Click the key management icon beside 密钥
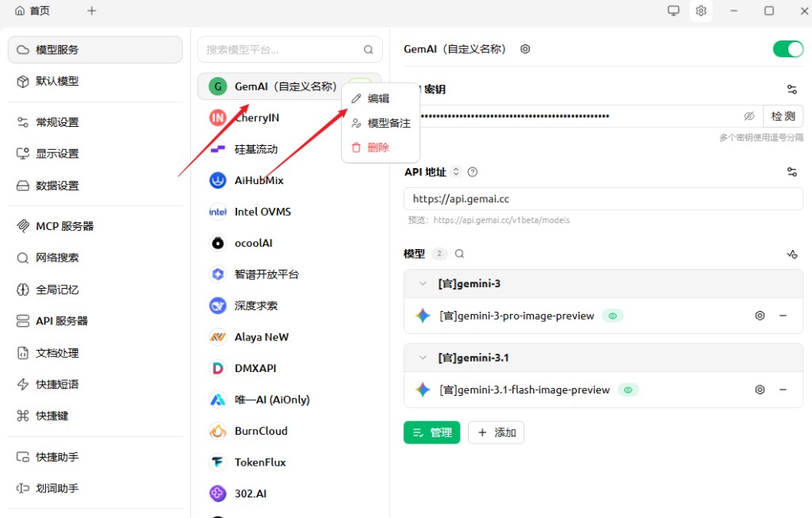 tap(791, 89)
